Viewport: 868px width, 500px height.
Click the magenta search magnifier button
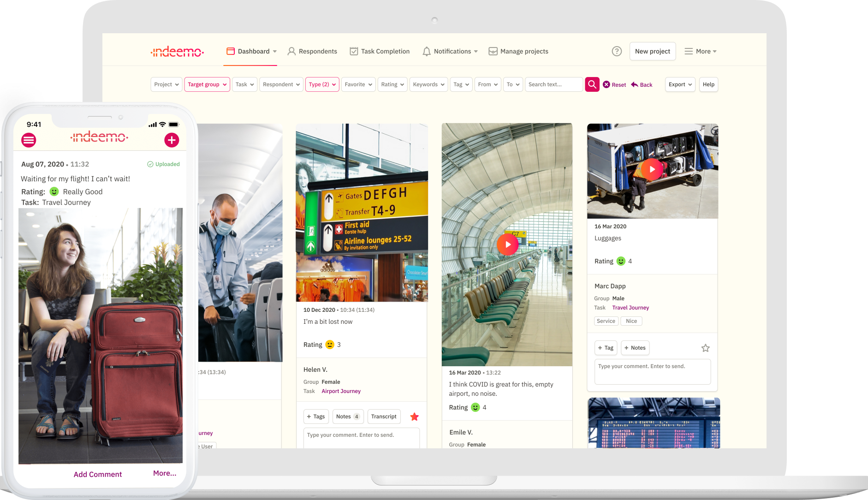pyautogui.click(x=592, y=84)
